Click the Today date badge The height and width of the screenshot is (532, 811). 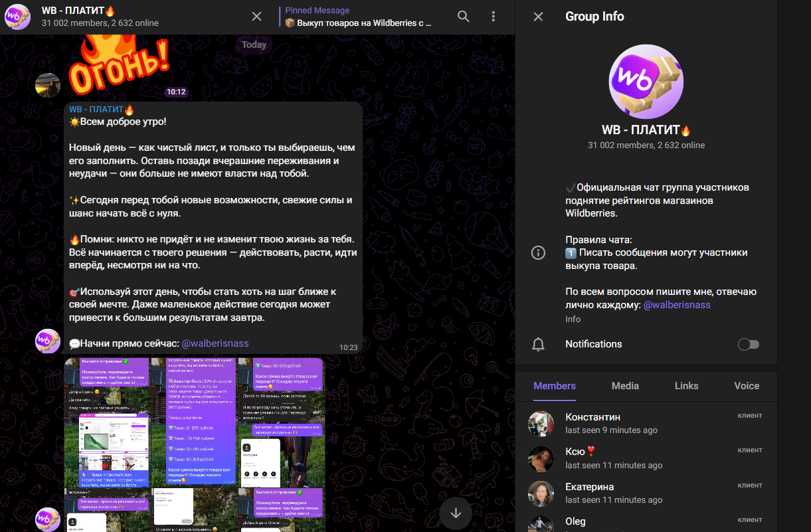pyautogui.click(x=254, y=44)
